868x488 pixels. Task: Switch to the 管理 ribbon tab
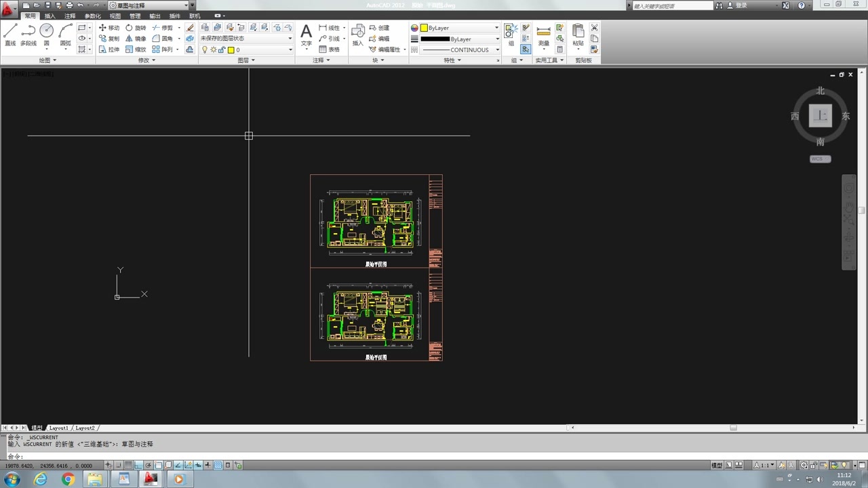(x=135, y=16)
